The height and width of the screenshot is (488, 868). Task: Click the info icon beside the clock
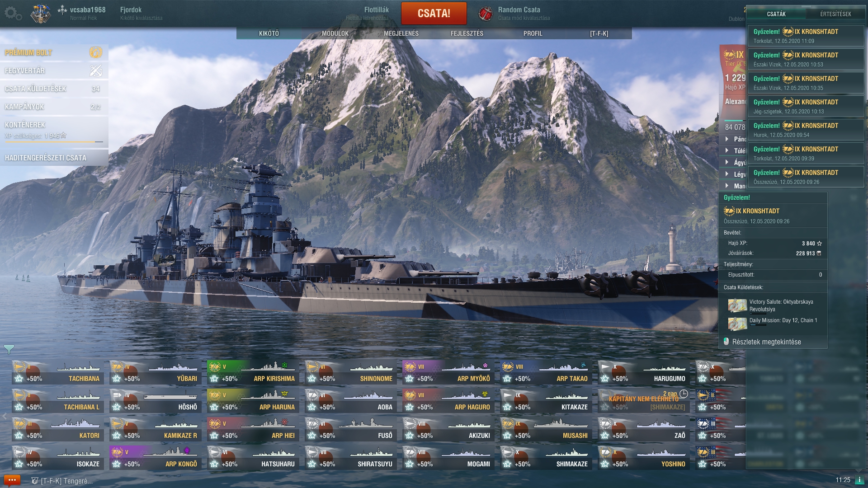[x=859, y=480]
